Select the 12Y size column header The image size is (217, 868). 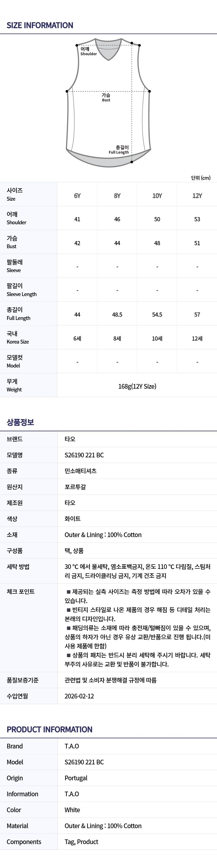197,196
